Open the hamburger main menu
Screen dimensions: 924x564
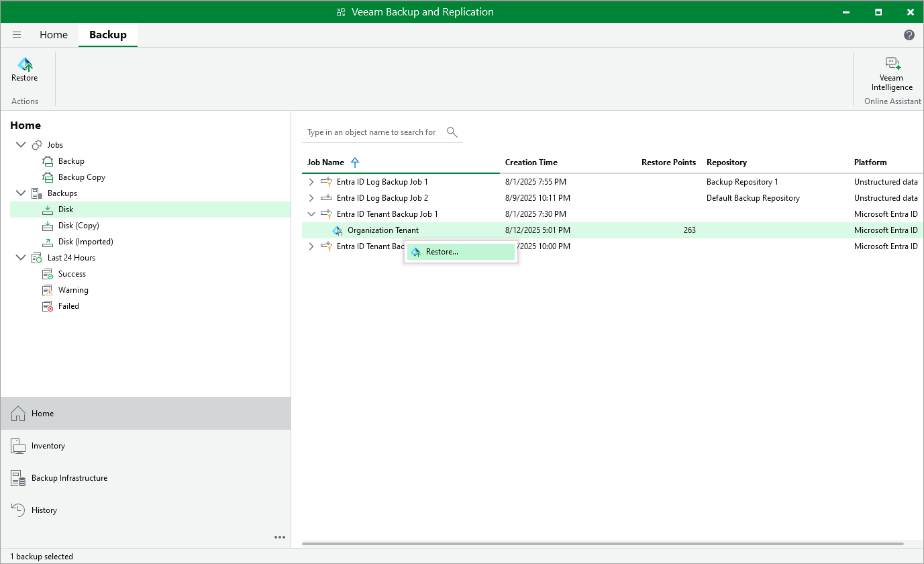click(x=17, y=34)
